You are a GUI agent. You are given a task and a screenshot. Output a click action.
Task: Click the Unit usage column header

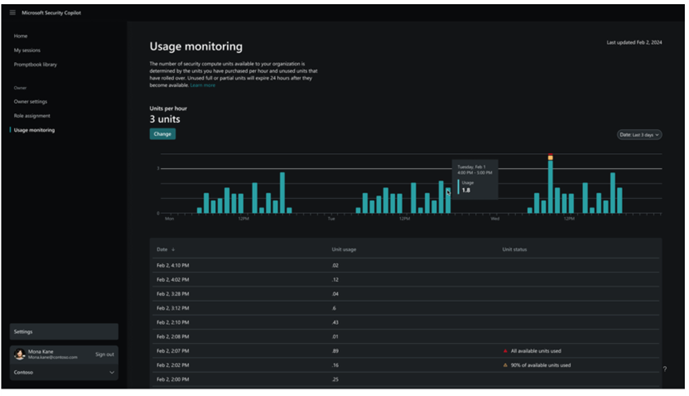coord(344,250)
